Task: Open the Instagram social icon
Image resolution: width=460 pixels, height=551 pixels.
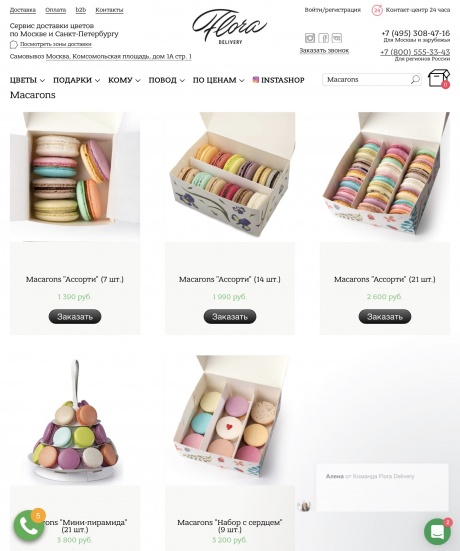Action: pos(310,38)
